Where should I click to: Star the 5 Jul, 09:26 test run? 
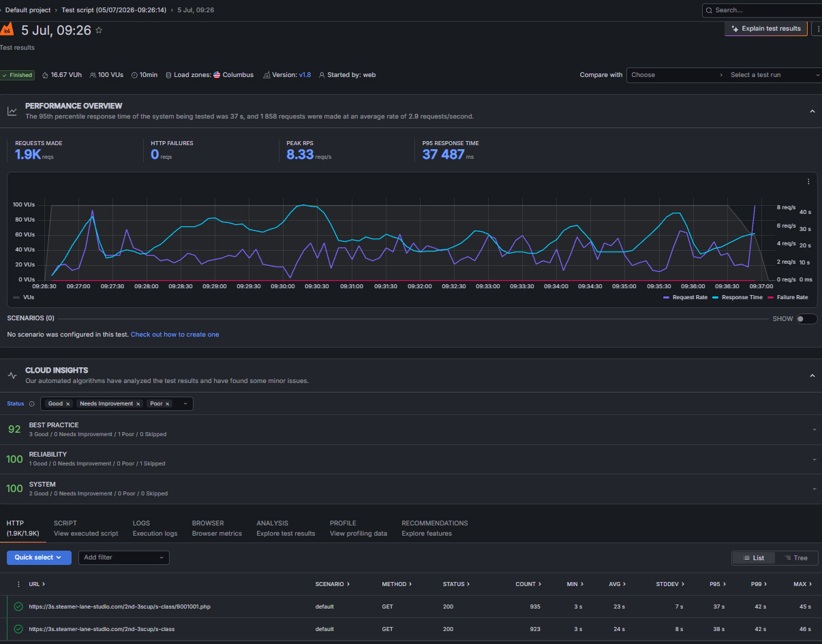click(99, 31)
